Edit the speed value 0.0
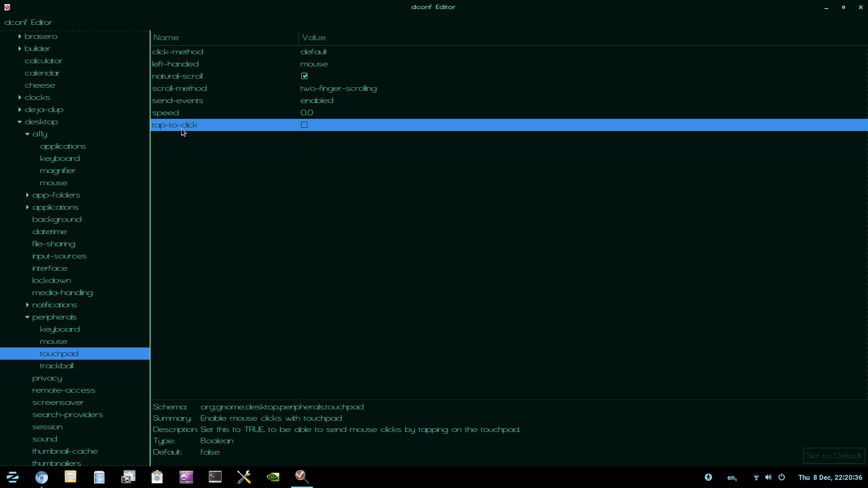This screenshot has width=868, height=488. pos(307,113)
